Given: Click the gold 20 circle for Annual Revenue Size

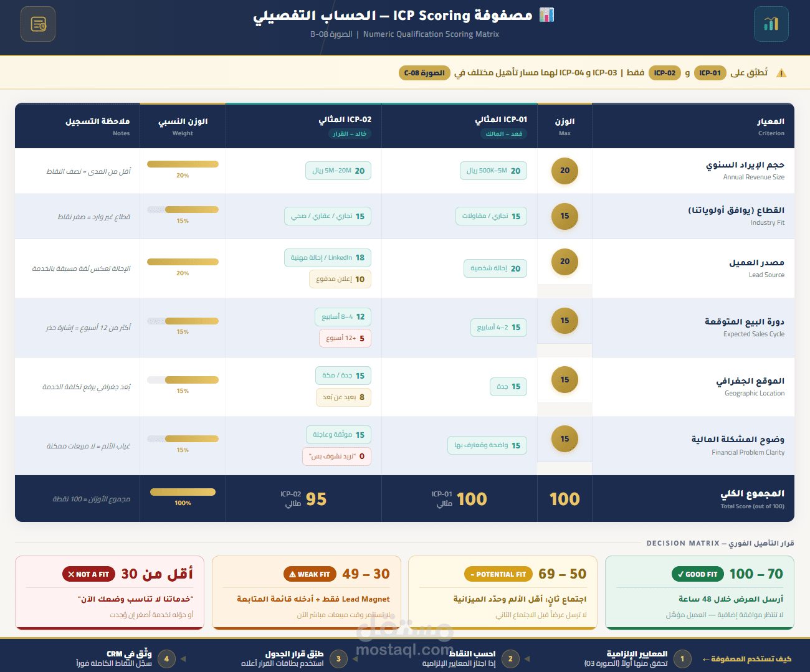Looking at the screenshot, I should (565, 171).
